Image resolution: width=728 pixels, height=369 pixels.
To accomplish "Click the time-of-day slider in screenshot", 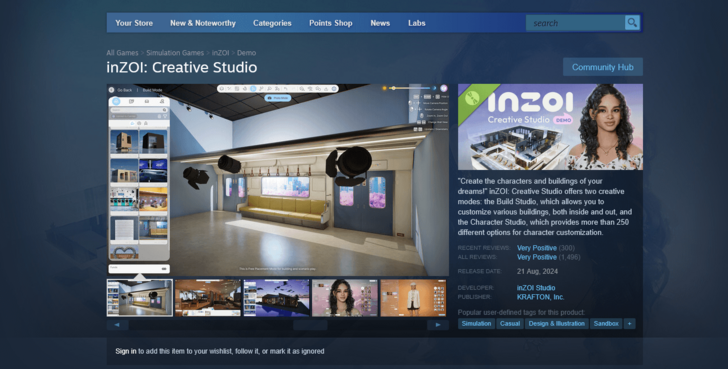I will pos(411,88).
